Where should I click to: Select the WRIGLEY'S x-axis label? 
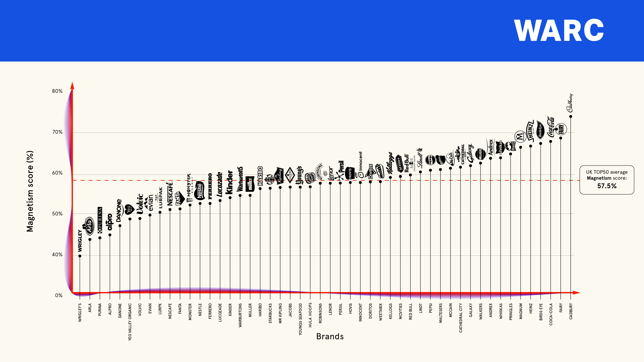tap(80, 313)
